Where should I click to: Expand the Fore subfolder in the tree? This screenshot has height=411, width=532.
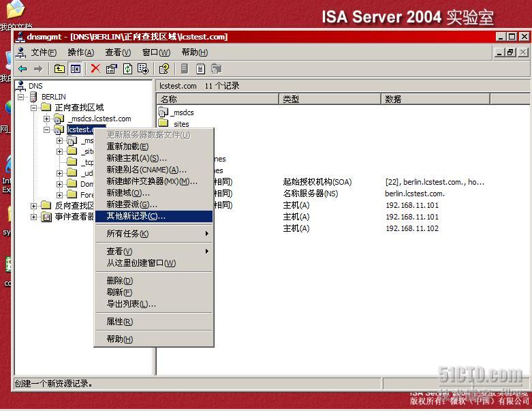pos(59,195)
